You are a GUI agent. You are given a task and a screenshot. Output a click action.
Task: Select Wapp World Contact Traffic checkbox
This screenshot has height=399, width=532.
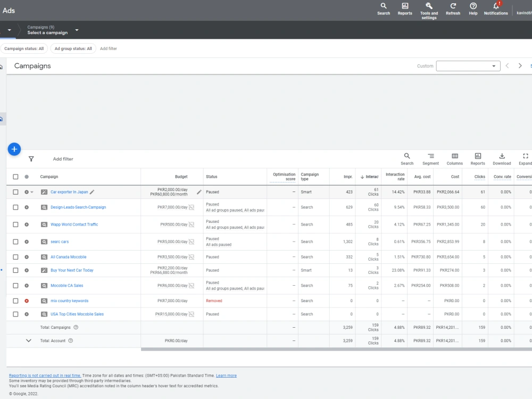point(15,225)
